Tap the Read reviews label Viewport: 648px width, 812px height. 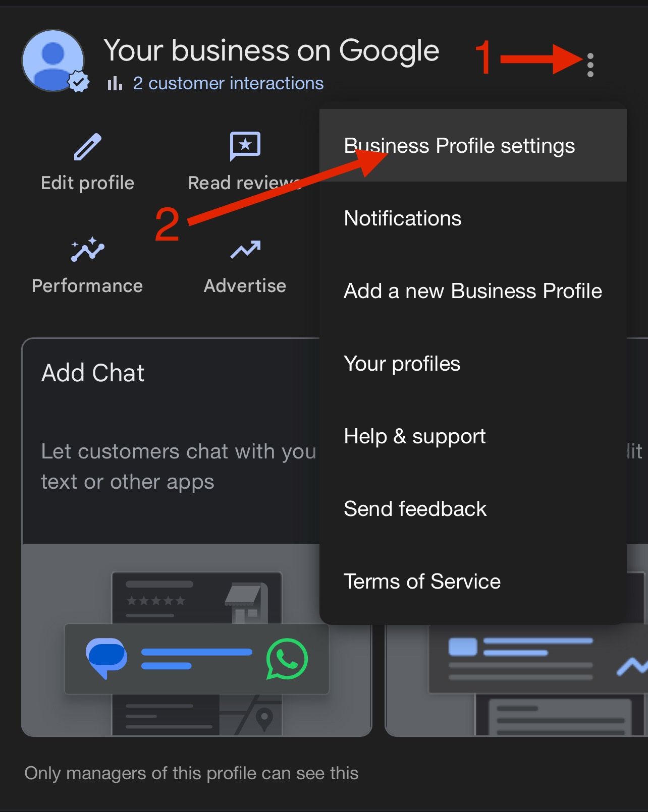point(245,183)
